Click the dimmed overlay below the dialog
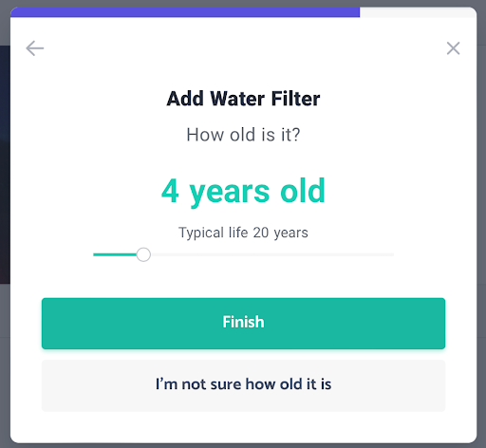This screenshot has height=448, width=486. [x=243, y=445]
